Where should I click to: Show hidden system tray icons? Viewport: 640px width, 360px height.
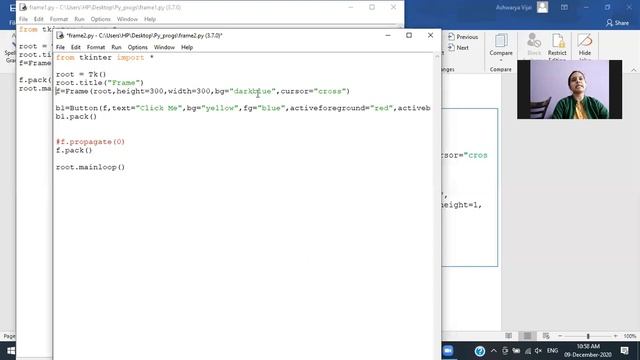click(x=494, y=351)
